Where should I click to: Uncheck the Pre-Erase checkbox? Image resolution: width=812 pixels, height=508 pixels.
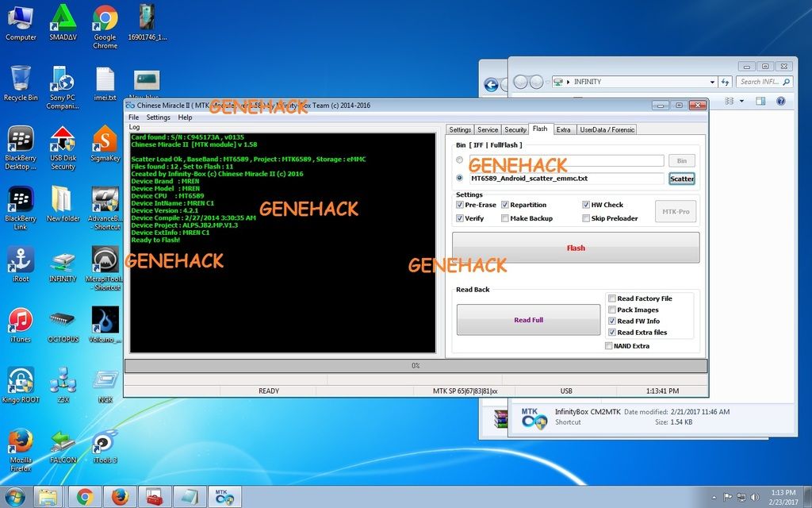click(461, 205)
